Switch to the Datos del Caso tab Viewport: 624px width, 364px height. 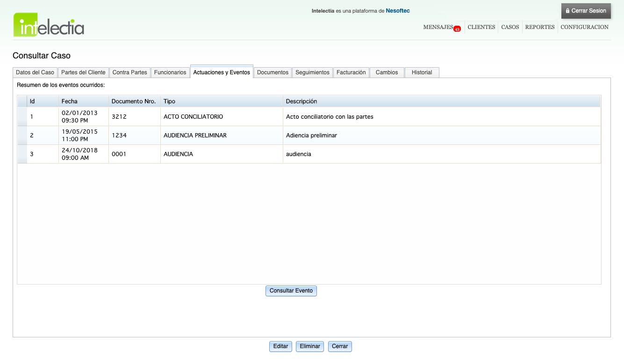(35, 72)
